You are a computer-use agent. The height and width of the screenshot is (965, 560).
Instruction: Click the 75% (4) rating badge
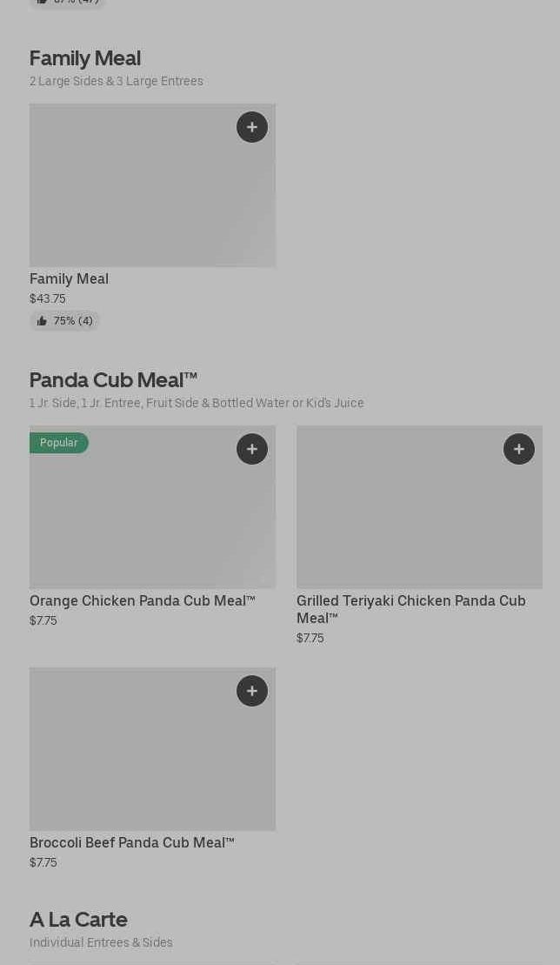tap(65, 321)
